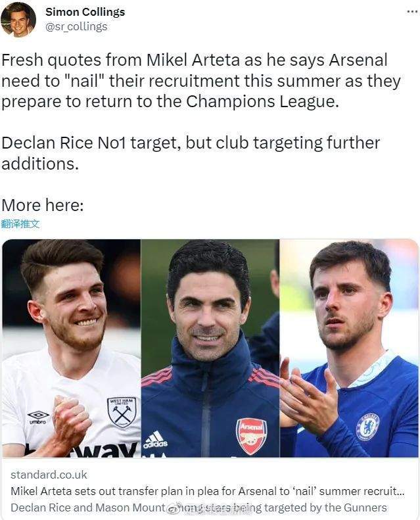Image resolution: width=420 pixels, height=520 pixels.
Task: Open the Mikel Arteta center photo
Action: pos(210,348)
